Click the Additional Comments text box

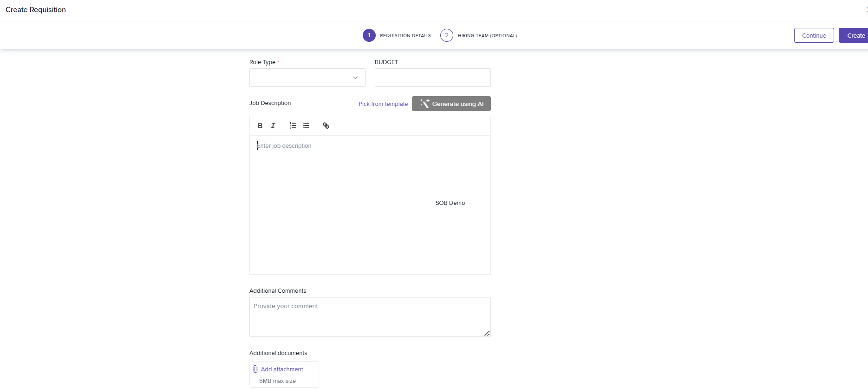pos(370,316)
